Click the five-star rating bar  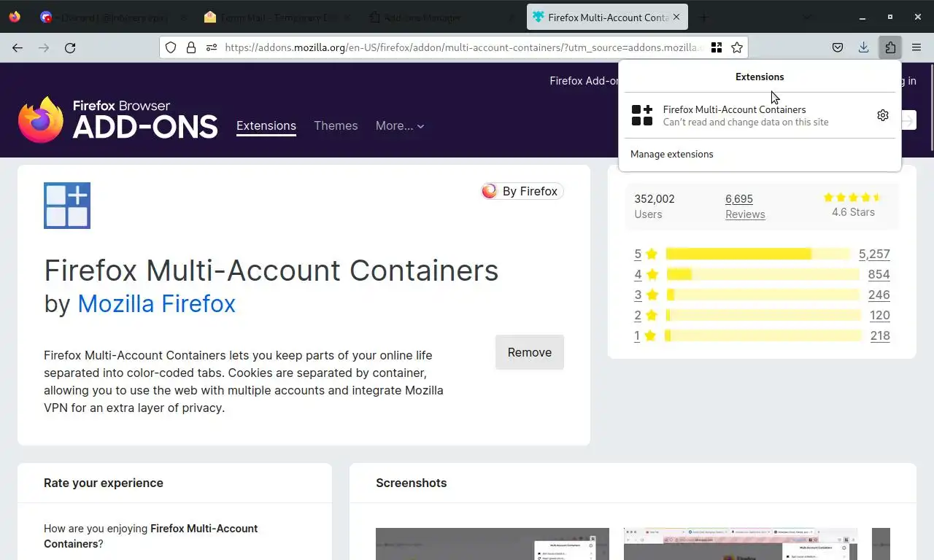[x=758, y=254]
